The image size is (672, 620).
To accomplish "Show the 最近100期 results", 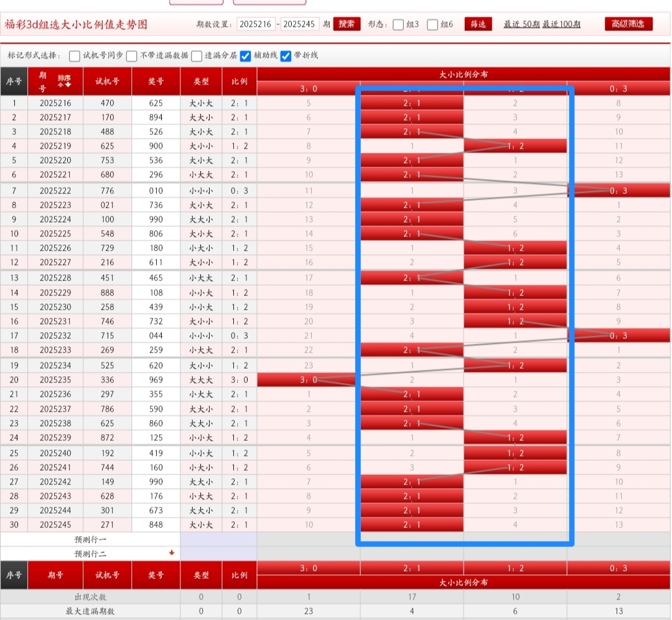I will [562, 24].
